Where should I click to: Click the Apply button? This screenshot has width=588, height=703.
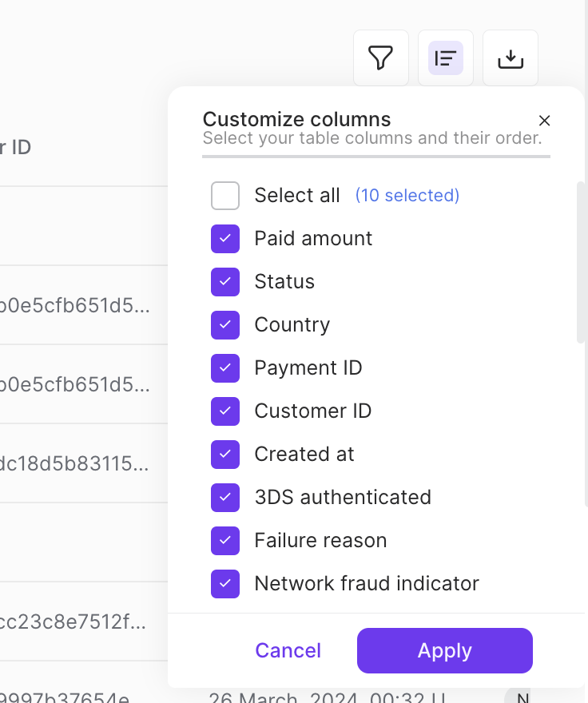coord(444,650)
